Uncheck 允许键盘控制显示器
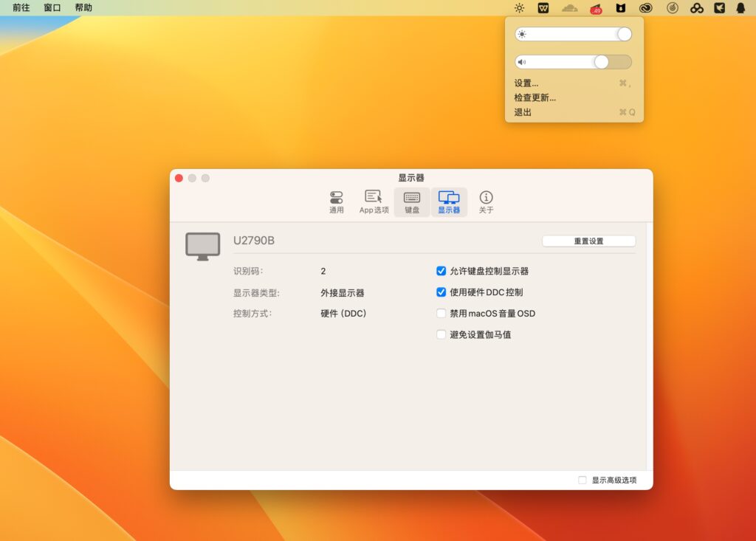 441,271
